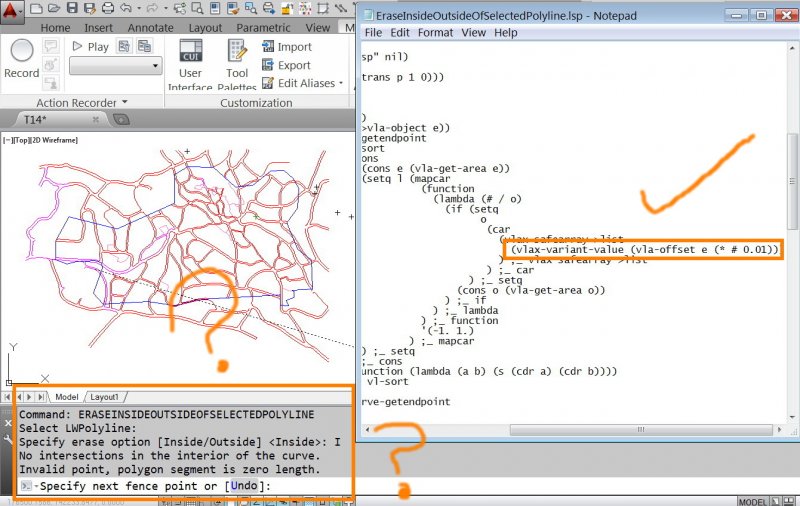Open Notepad View menu
Viewport: 800px width, 506px height.
pyautogui.click(x=473, y=33)
